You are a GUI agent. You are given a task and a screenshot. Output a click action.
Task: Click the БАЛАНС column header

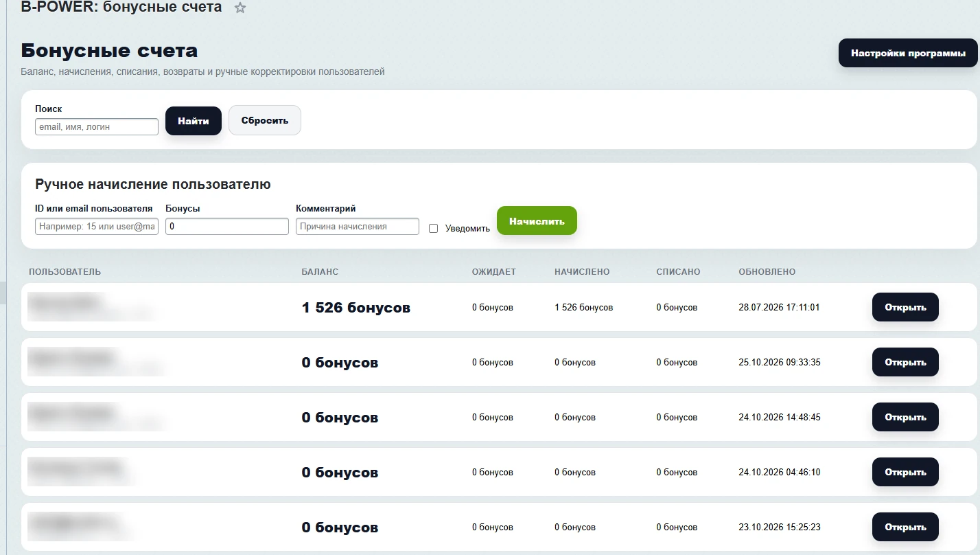(320, 272)
